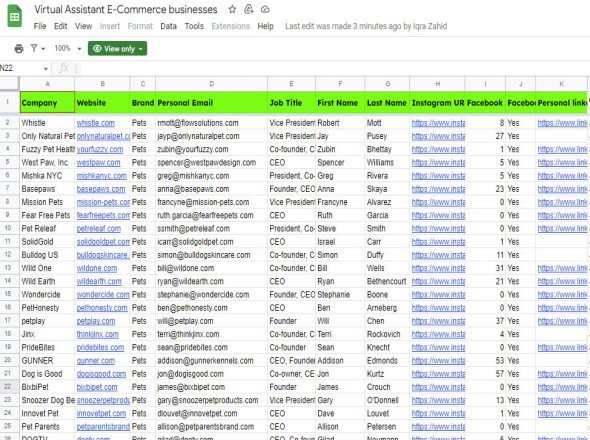
Task: Select the Francyne first name cell
Action: coord(340,202)
